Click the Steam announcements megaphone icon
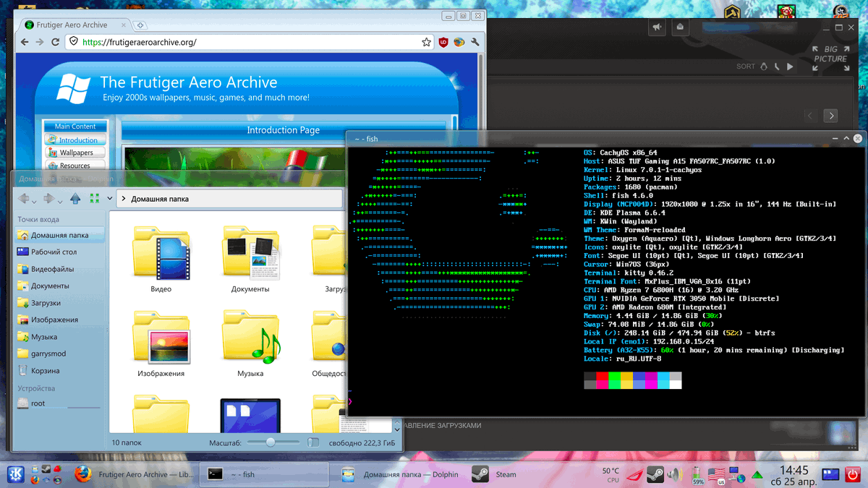The width and height of the screenshot is (868, 488). (x=658, y=27)
